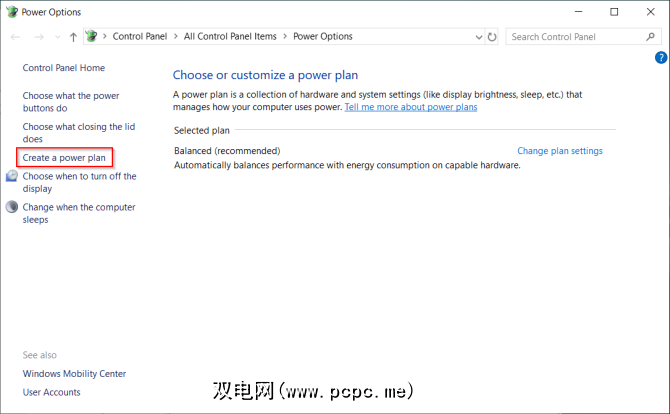Go to Control Panel Home

point(64,68)
